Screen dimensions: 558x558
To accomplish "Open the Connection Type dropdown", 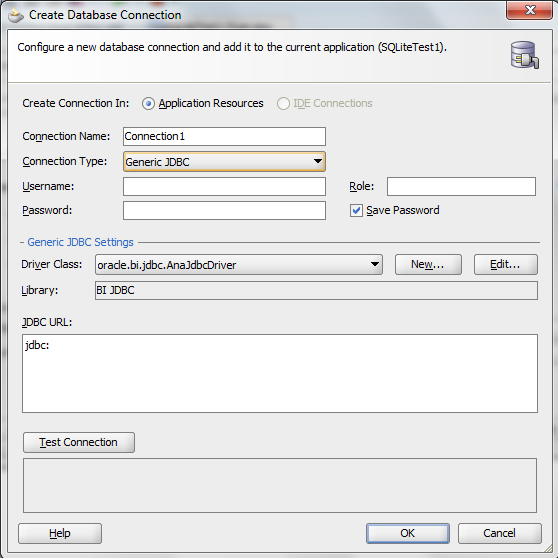I will (x=224, y=162).
